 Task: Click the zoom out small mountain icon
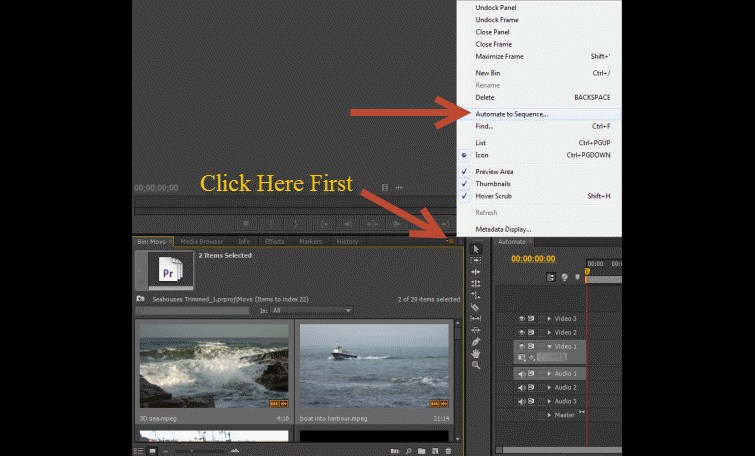(166, 451)
